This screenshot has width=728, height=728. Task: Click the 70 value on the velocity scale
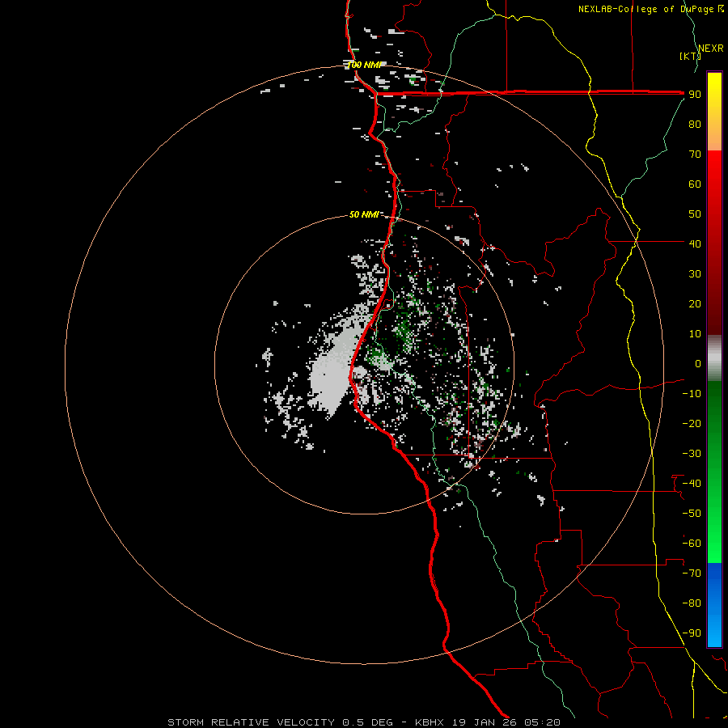[695, 154]
